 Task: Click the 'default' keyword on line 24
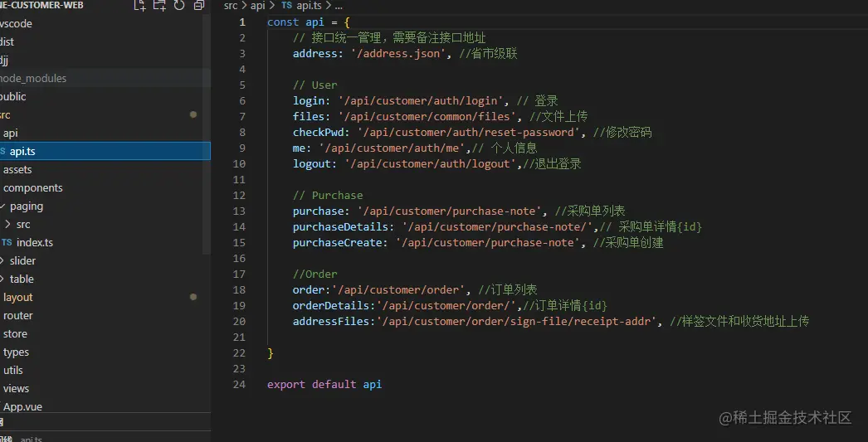[334, 384]
